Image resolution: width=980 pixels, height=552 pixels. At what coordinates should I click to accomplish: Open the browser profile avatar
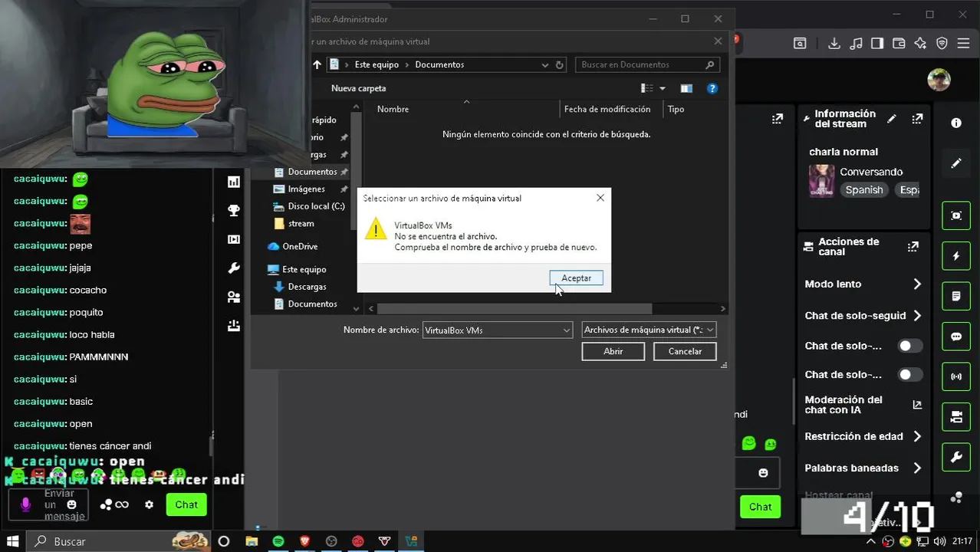tap(939, 79)
